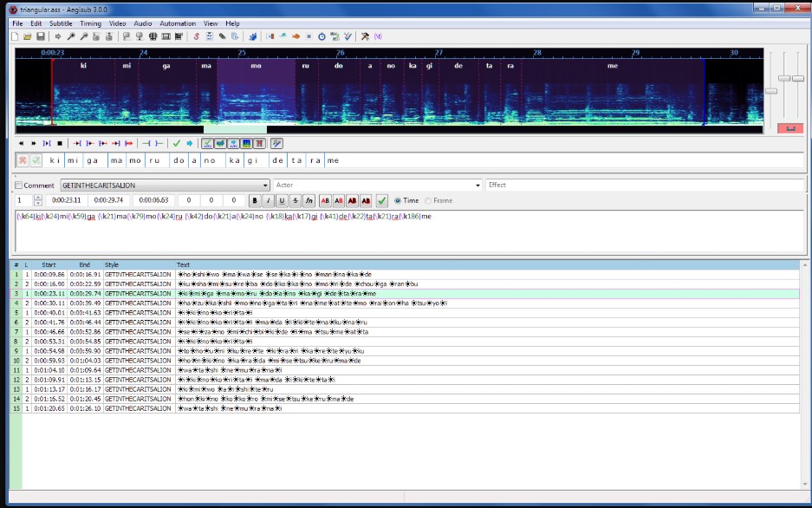
Task: Toggle auto-scroll audio display
Action: (x=233, y=143)
